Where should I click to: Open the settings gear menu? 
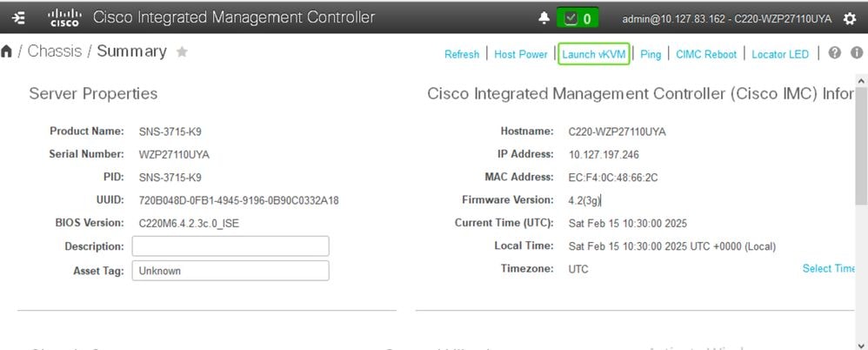coord(850,18)
